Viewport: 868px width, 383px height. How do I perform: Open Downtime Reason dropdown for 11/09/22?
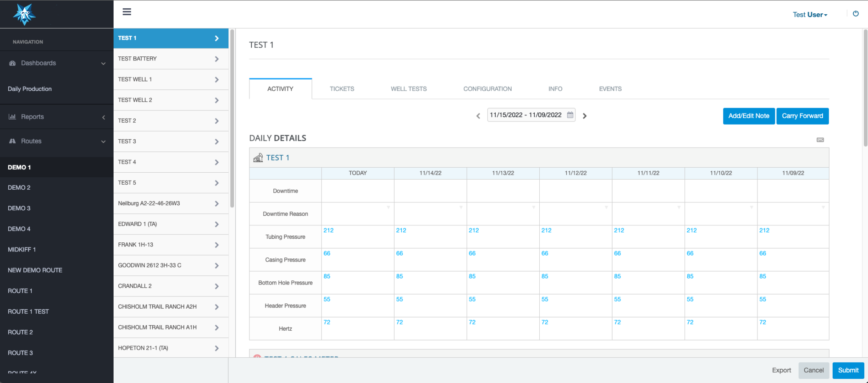point(824,208)
